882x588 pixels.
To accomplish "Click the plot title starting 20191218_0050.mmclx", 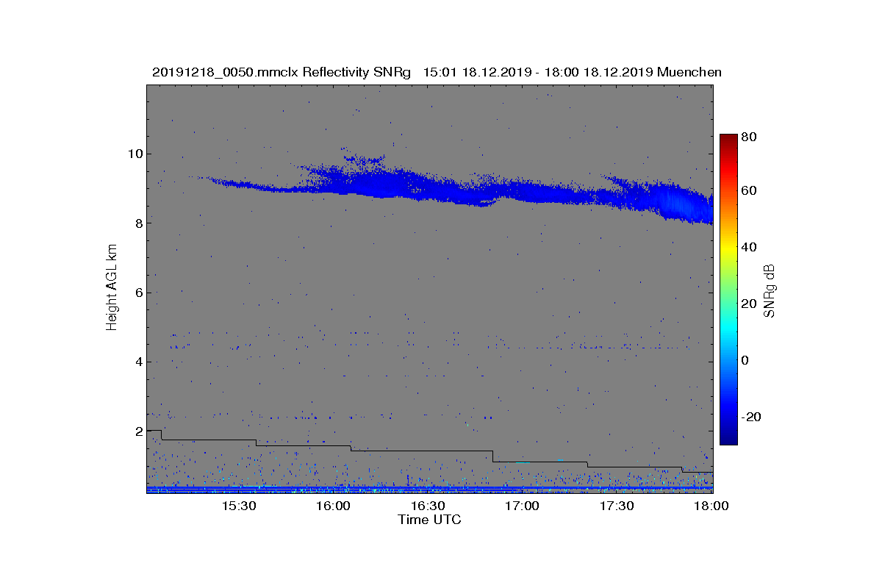I will [x=437, y=72].
